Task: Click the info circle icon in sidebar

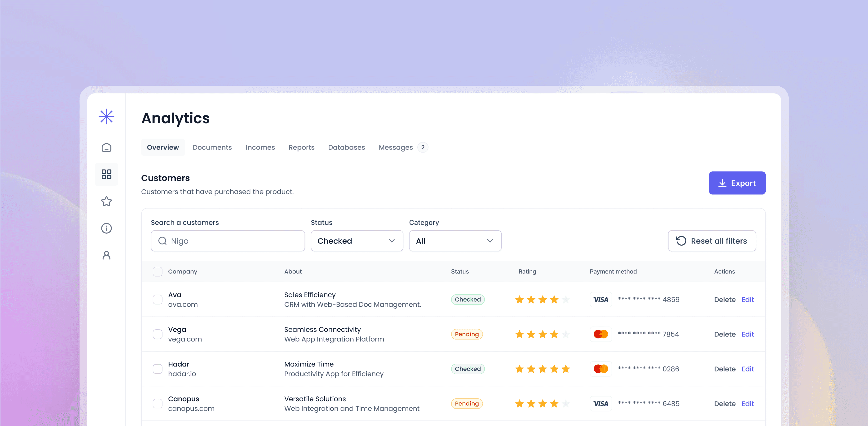Action: (x=106, y=228)
